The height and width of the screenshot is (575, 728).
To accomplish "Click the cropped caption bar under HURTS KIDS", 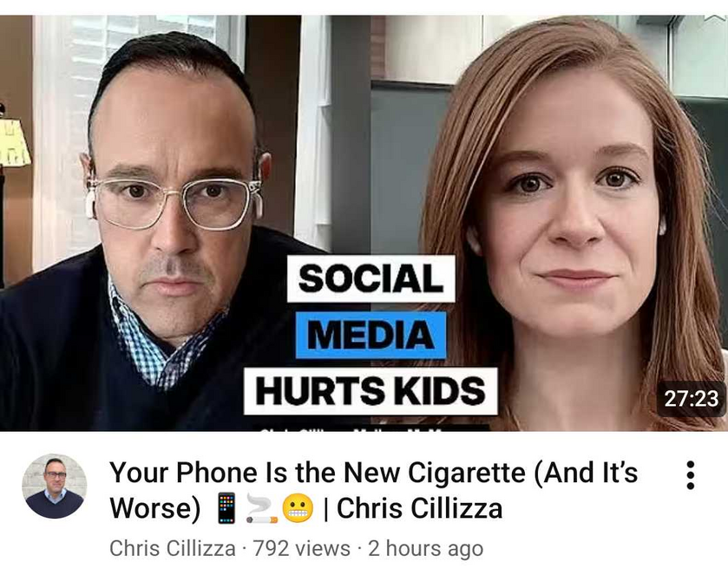I will pos(370,428).
